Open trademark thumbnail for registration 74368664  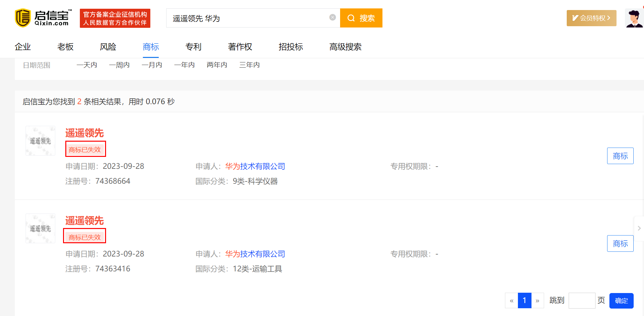[x=40, y=141]
